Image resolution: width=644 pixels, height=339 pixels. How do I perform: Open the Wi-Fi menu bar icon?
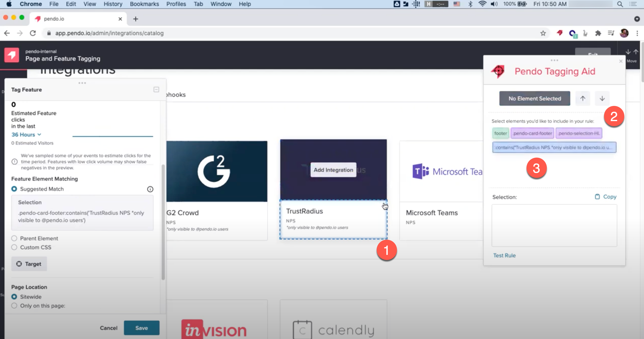coord(482,4)
